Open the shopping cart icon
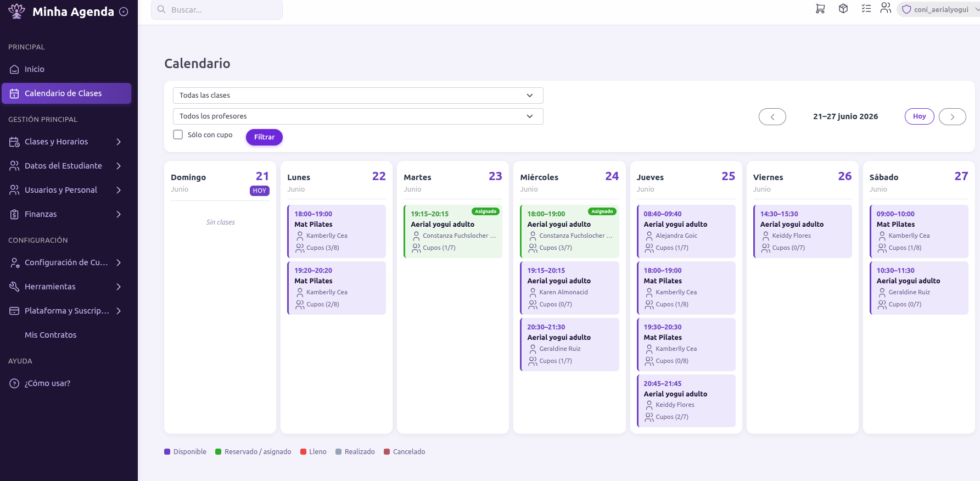Image resolution: width=980 pixels, height=481 pixels. pos(820,9)
